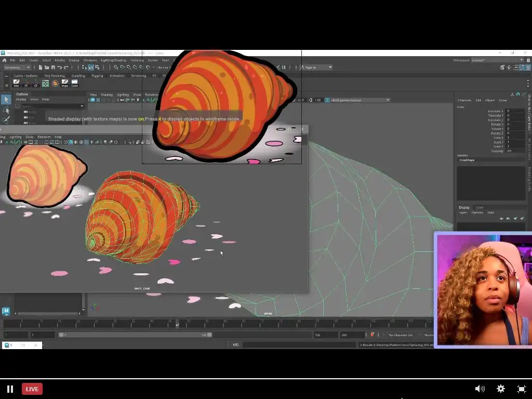Open Maya Windows menu
Image resolution: width=532 pixels, height=399 pixels.
click(x=90, y=60)
